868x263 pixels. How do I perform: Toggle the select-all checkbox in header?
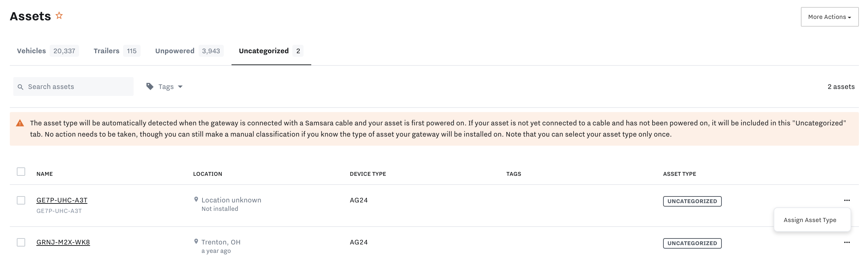(21, 172)
